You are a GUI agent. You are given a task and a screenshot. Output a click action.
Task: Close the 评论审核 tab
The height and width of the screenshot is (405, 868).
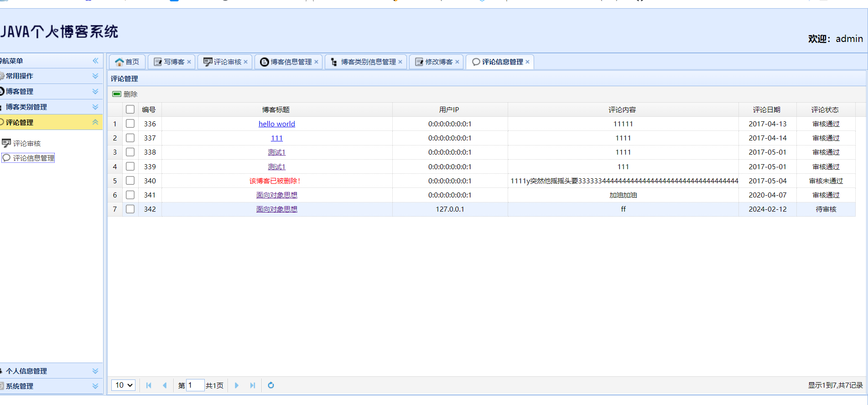pyautogui.click(x=246, y=62)
